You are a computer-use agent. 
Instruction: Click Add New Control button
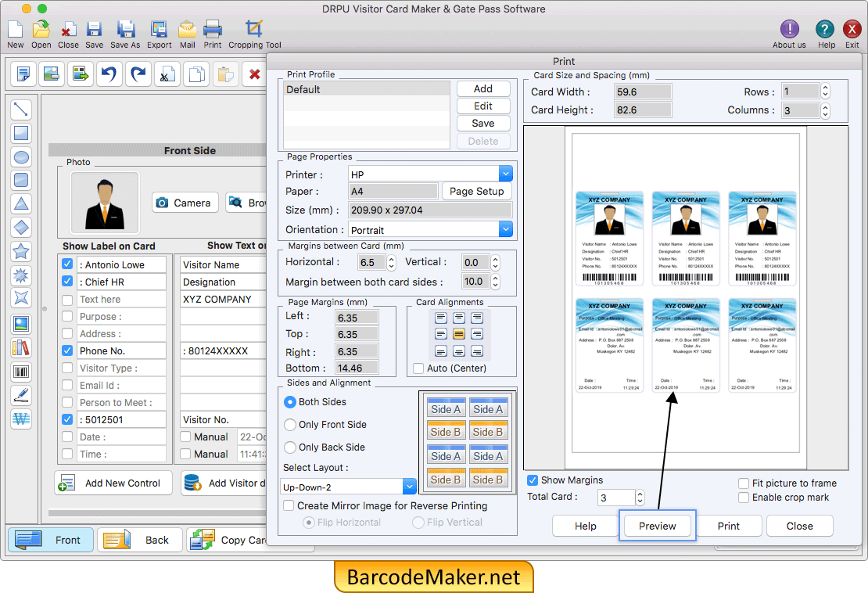pyautogui.click(x=113, y=483)
